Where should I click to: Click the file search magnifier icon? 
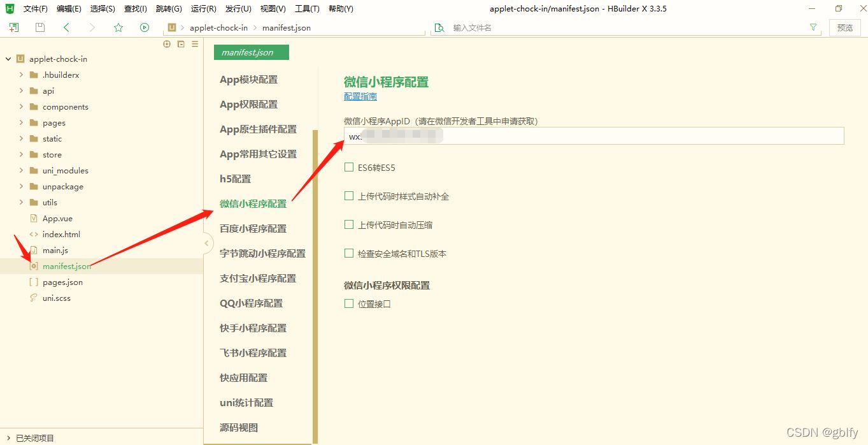click(x=439, y=27)
